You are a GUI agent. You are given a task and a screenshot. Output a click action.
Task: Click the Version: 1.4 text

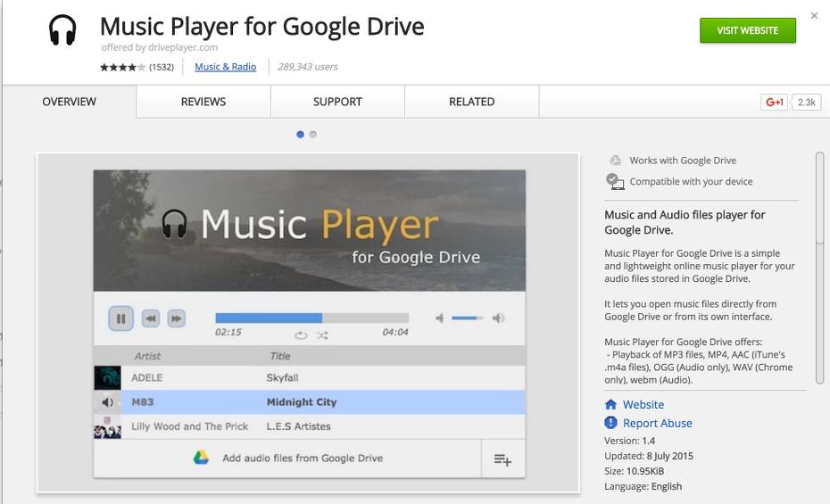(629, 441)
